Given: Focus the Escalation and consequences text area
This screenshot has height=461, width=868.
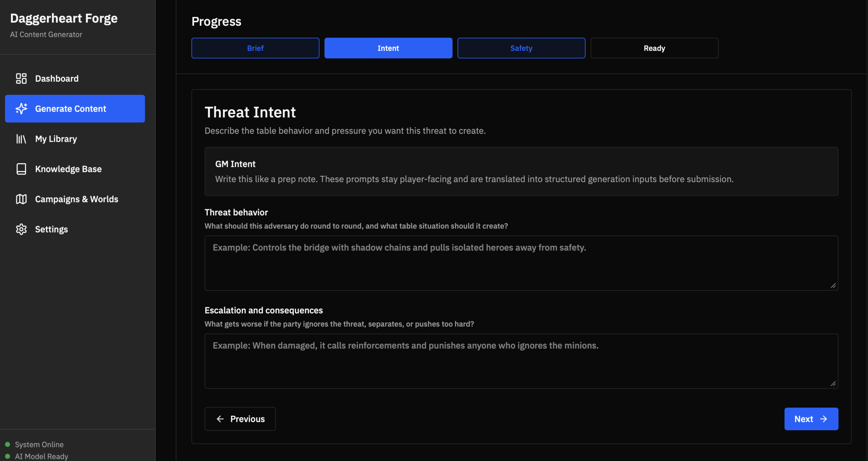Looking at the screenshot, I should pyautogui.click(x=521, y=361).
